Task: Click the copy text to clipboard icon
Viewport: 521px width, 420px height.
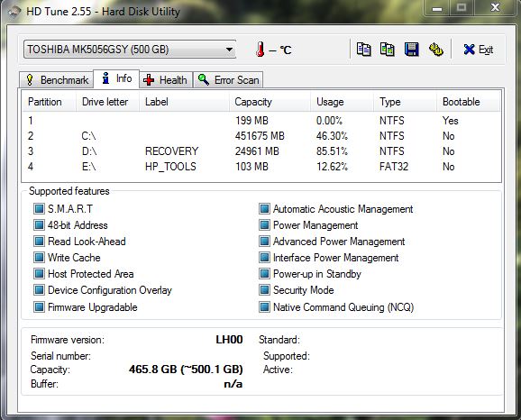Action: pos(364,50)
